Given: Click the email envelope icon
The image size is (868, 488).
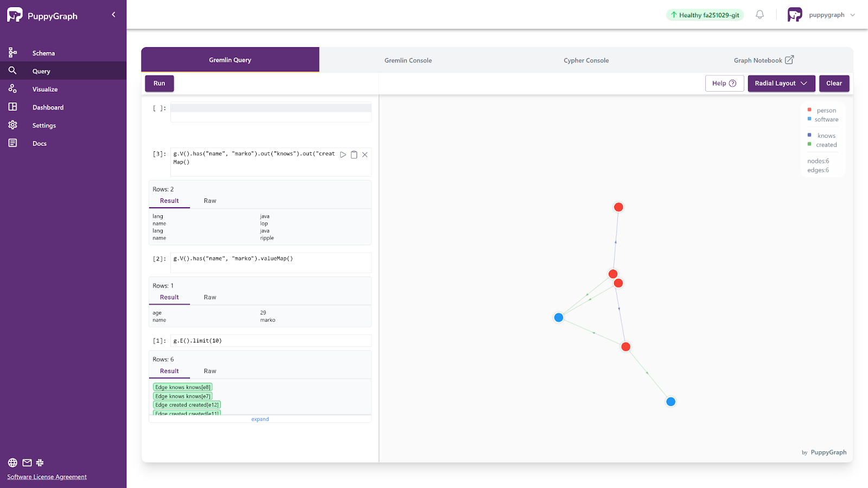Looking at the screenshot, I should [x=27, y=463].
